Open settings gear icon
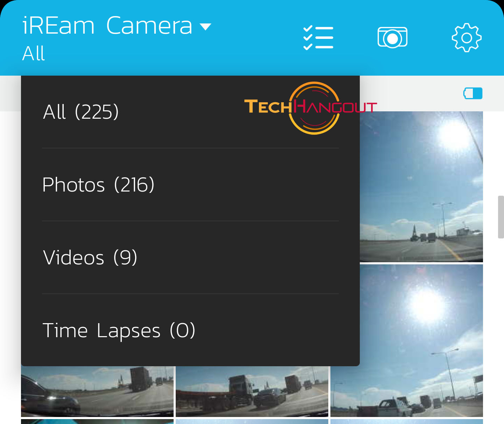This screenshot has width=504, height=424. click(x=467, y=38)
